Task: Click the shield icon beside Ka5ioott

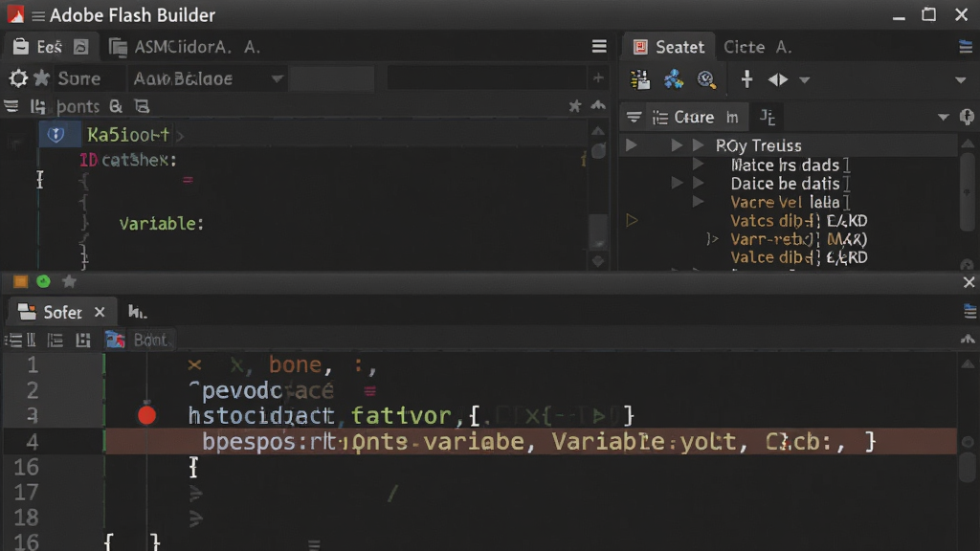Action: 56,134
